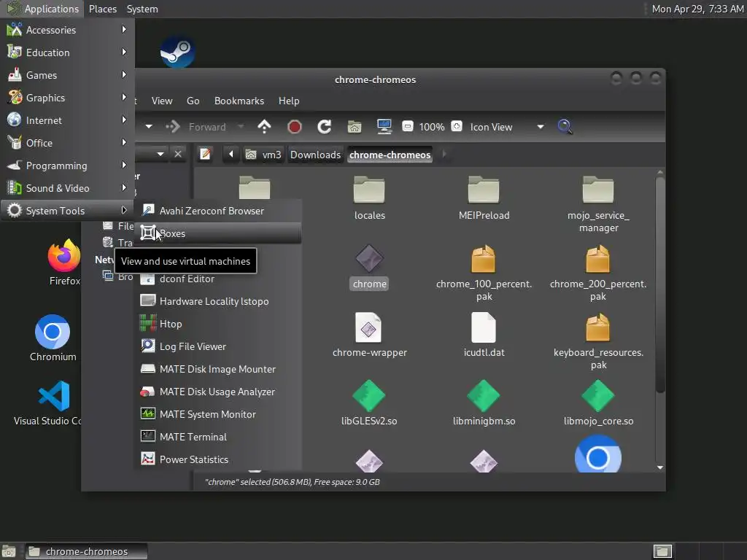Open the View menu in file manager
The height and width of the screenshot is (560, 747).
tap(162, 101)
